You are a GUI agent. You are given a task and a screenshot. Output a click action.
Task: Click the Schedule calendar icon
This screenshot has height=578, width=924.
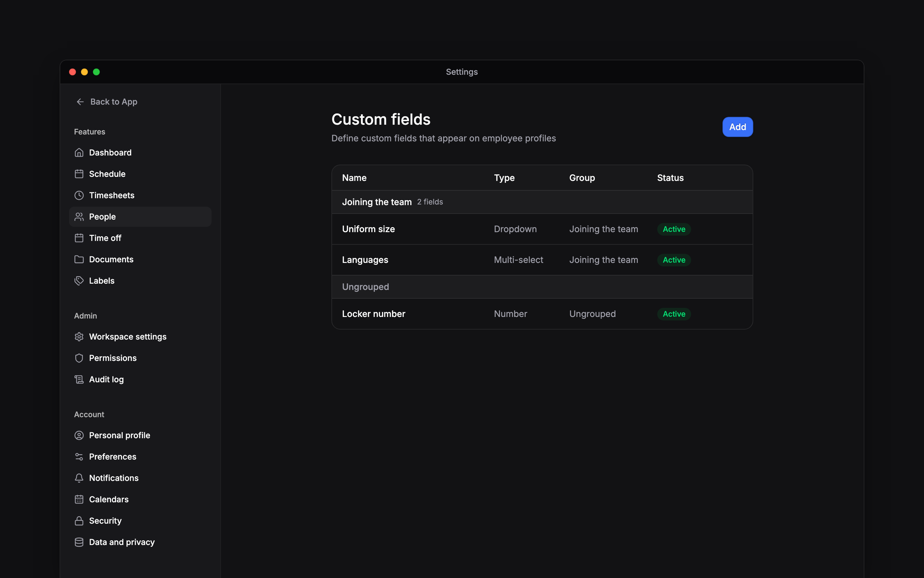click(79, 174)
